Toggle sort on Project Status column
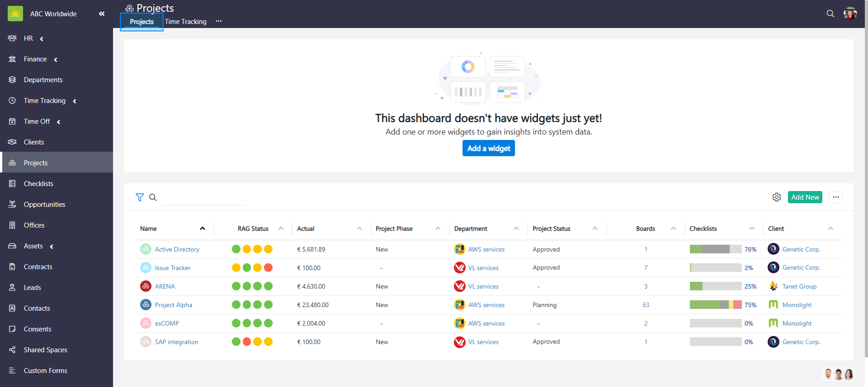868x387 pixels. click(595, 228)
